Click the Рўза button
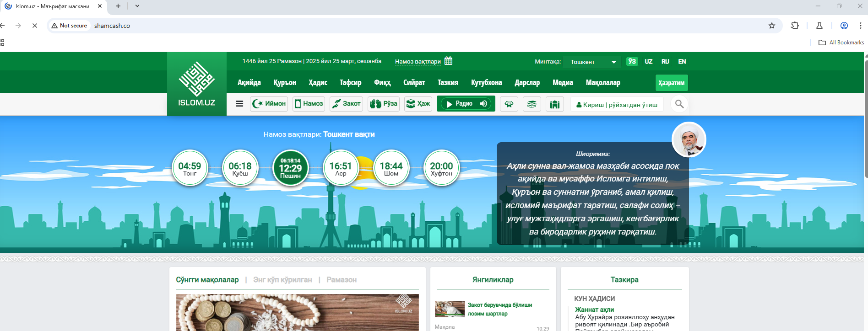Screen dimensions: 868x331 point(384,104)
